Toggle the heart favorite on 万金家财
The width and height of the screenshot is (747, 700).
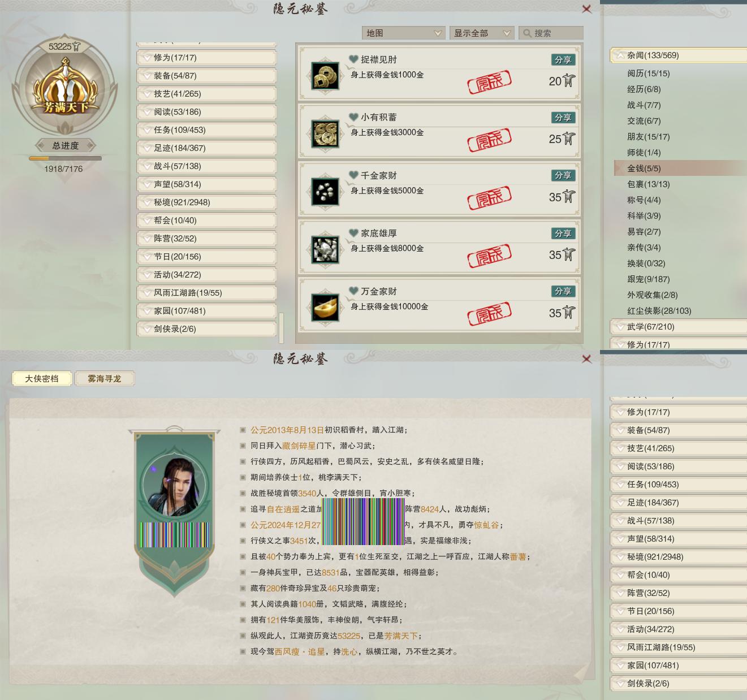(354, 291)
